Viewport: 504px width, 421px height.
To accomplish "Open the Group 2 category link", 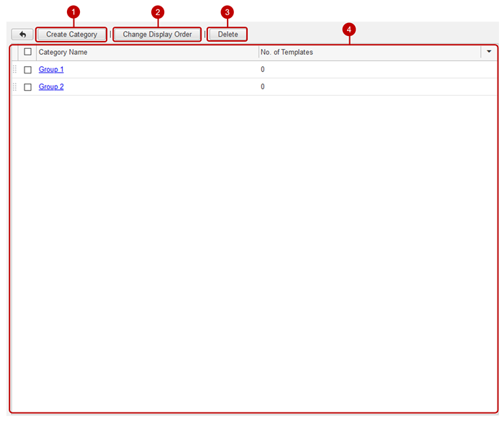I will click(51, 87).
